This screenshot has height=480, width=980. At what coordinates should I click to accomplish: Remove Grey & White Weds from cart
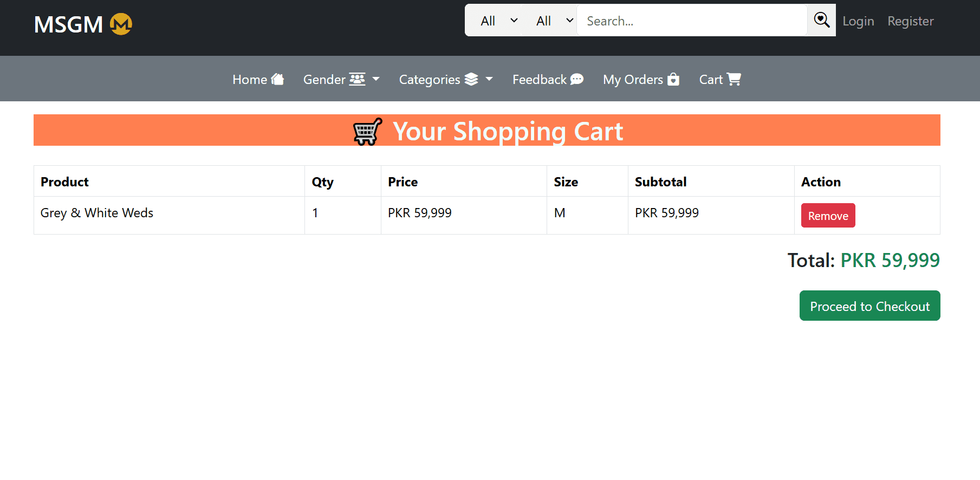point(828,216)
